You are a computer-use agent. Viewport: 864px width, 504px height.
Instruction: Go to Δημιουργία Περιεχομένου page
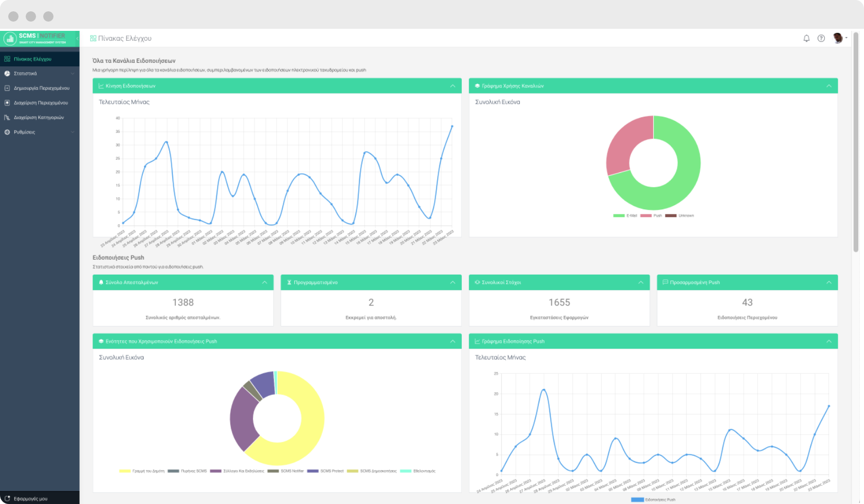click(41, 88)
